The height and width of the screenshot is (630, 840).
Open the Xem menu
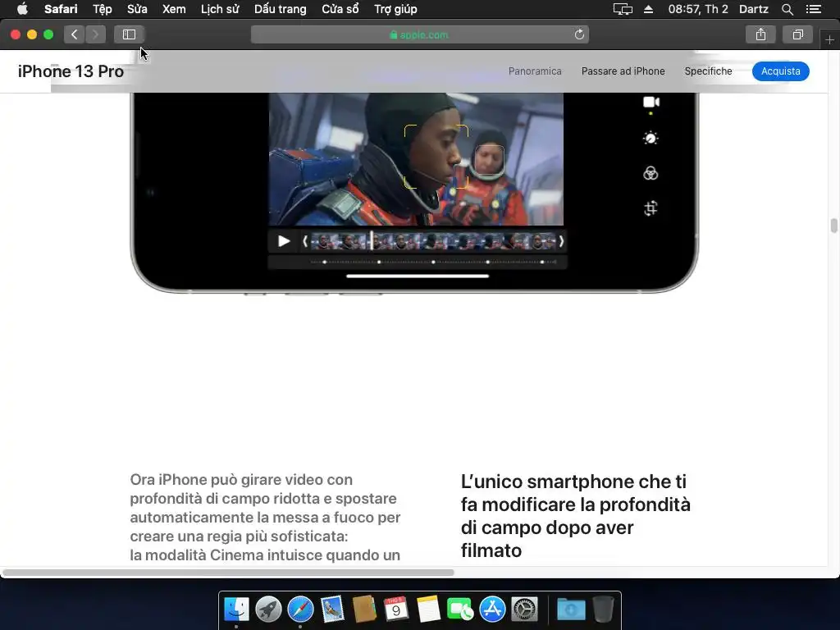(174, 9)
